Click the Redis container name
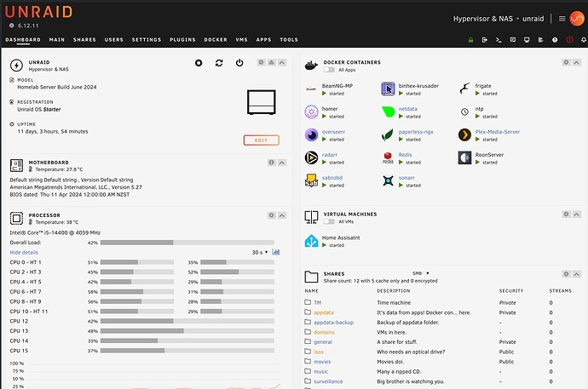 click(405, 155)
